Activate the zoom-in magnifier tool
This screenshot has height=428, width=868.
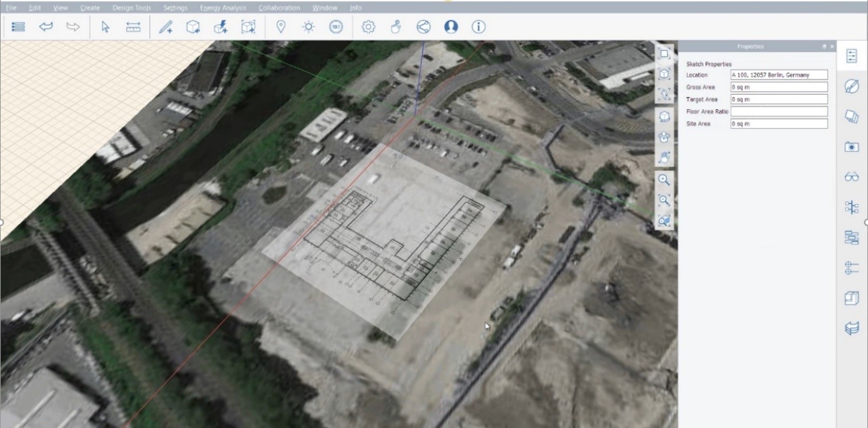(x=664, y=181)
